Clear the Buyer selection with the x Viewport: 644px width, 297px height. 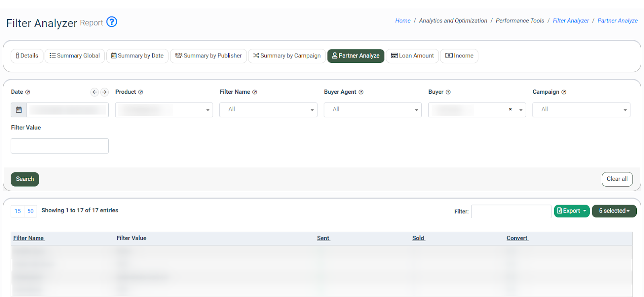[510, 109]
